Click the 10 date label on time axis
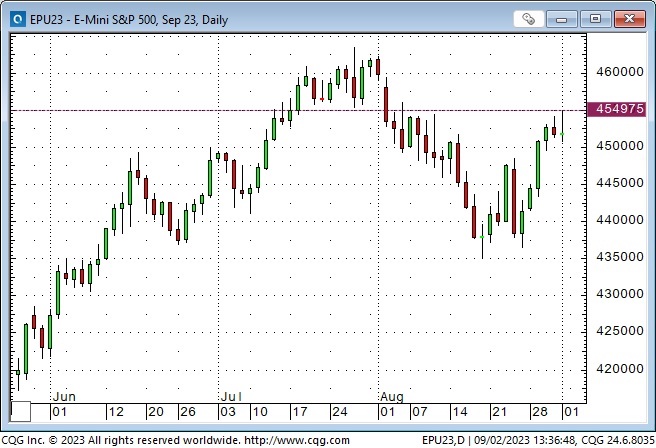656x448 pixels. (260, 412)
